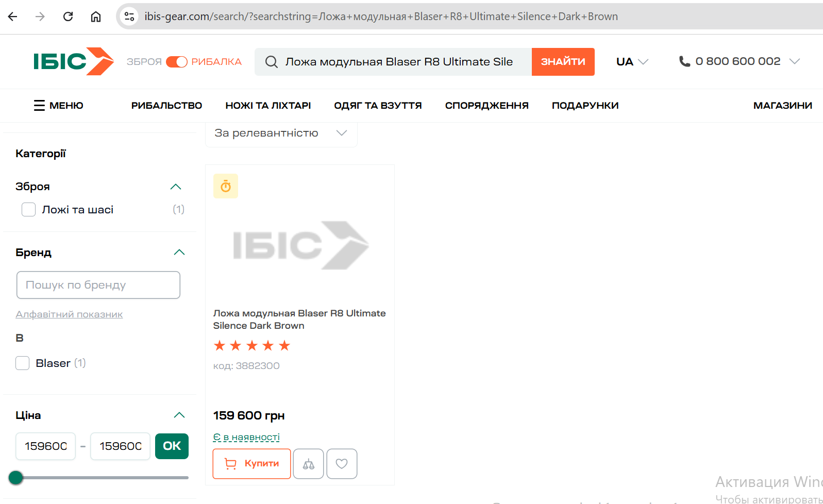Click the search magnifier icon
This screenshot has height=504, width=823.
click(271, 62)
